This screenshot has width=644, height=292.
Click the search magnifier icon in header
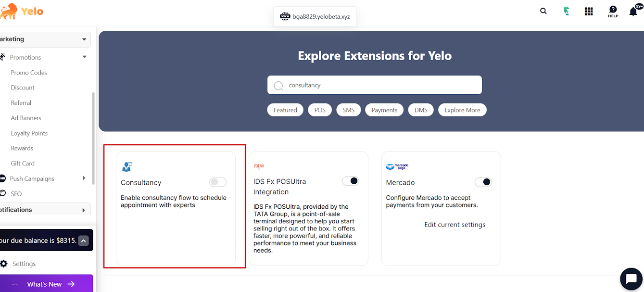point(543,11)
